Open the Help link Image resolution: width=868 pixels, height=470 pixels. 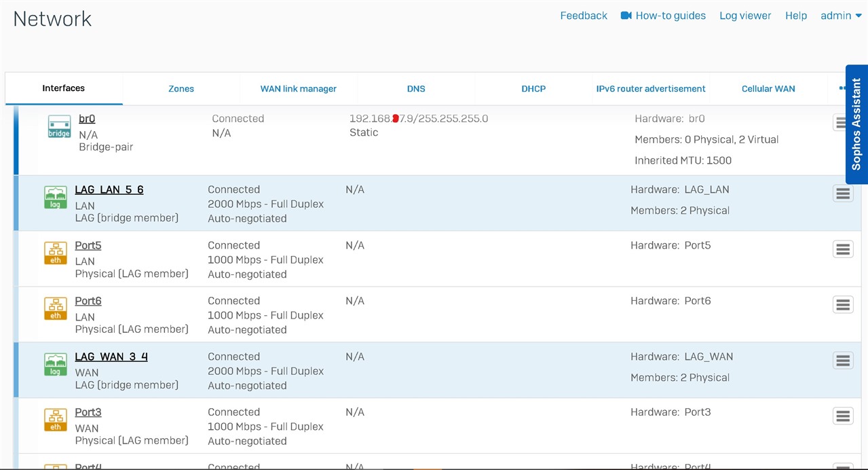[x=796, y=16]
